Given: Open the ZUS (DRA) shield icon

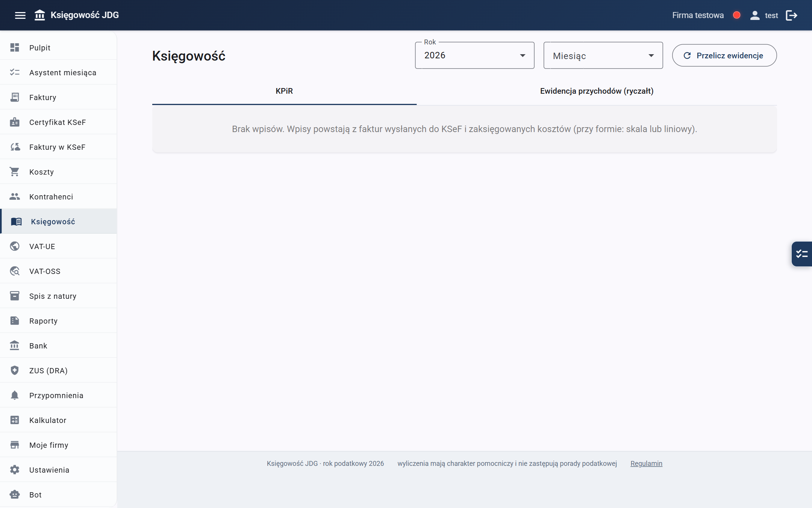Looking at the screenshot, I should click(x=15, y=370).
